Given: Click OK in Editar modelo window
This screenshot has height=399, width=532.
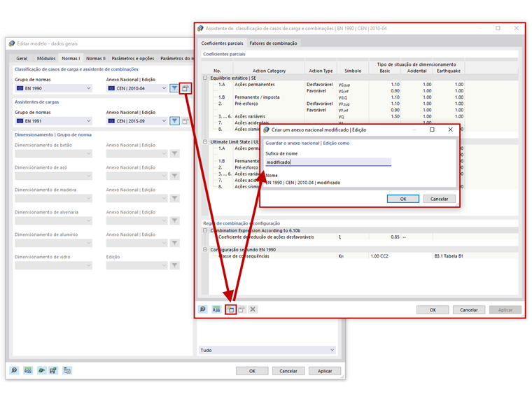Looking at the screenshot, I should pos(252,371).
